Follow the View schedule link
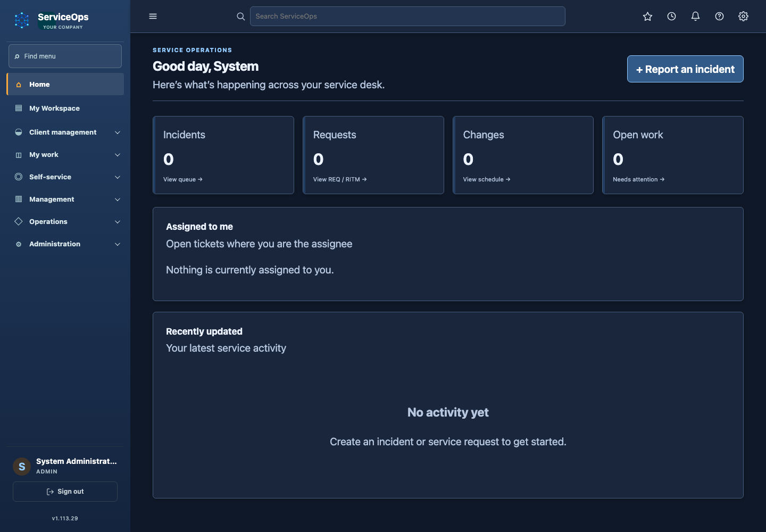The height and width of the screenshot is (532, 766). click(487, 179)
